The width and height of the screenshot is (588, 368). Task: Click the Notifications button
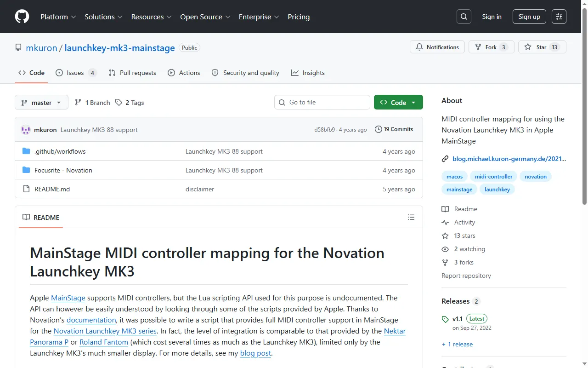(x=437, y=47)
